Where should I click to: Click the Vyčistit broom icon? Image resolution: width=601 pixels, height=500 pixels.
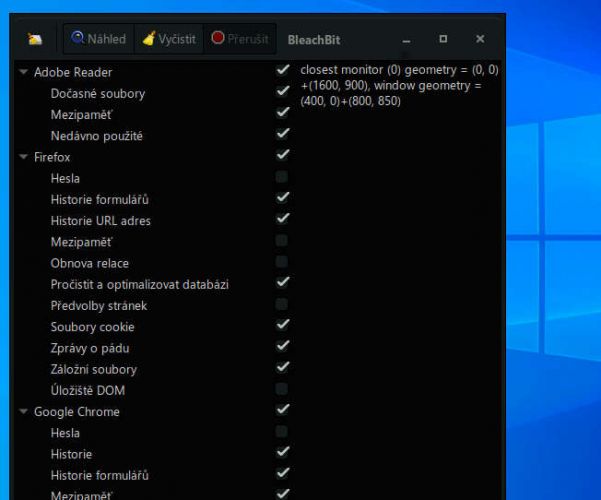(149, 38)
